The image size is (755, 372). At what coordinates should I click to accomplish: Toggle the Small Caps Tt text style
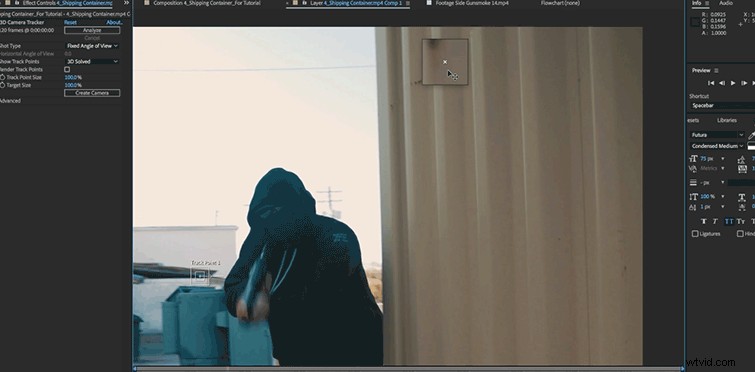click(x=741, y=221)
